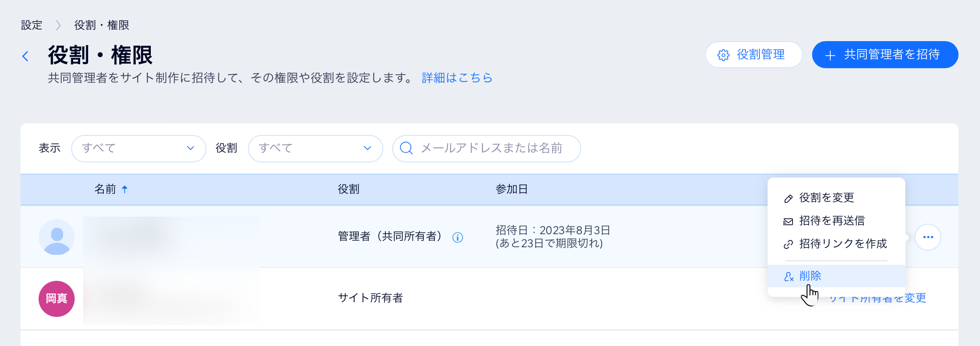Viewport: 980px width, 346px height.
Task: Open the 表示 filter dropdown
Action: [138, 148]
